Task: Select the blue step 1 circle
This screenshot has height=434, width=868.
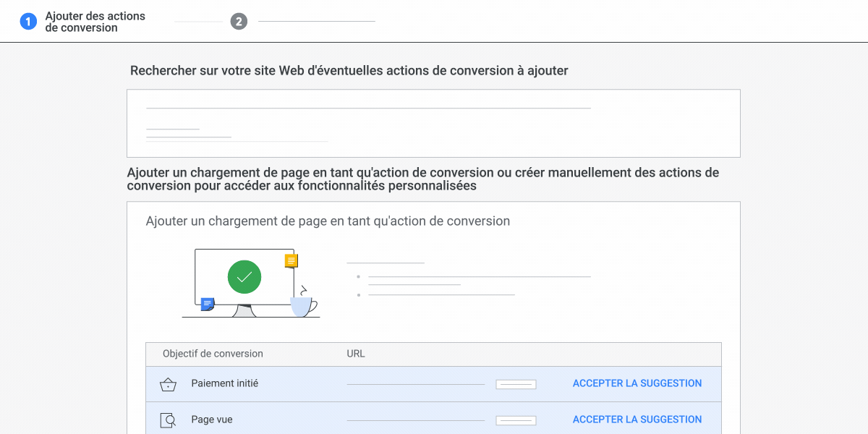Action: [x=28, y=21]
